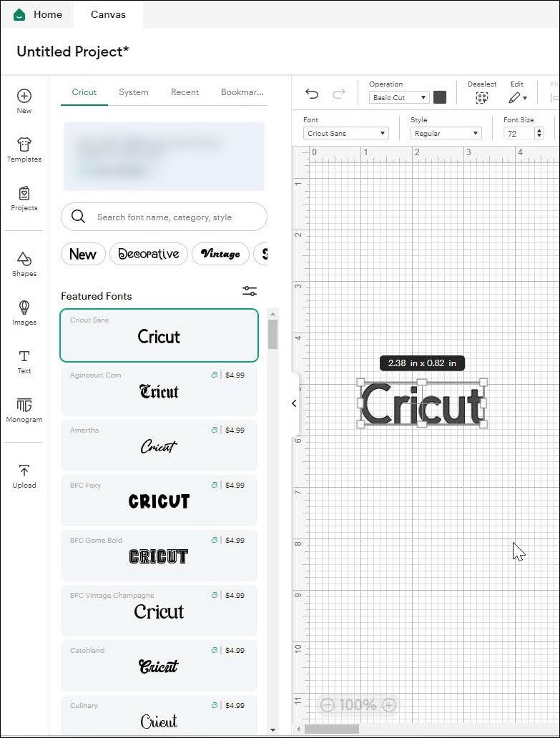Image resolution: width=560 pixels, height=738 pixels.
Task: Click the Decorative font category chip
Action: 149,254
